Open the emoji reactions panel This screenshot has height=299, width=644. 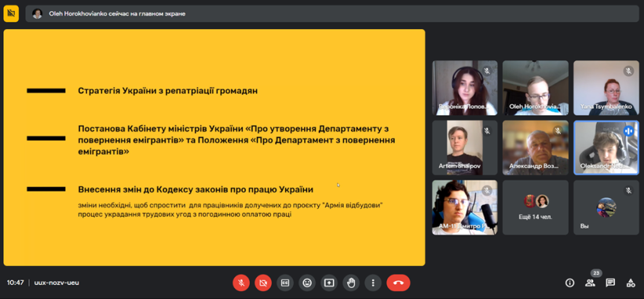click(x=307, y=283)
